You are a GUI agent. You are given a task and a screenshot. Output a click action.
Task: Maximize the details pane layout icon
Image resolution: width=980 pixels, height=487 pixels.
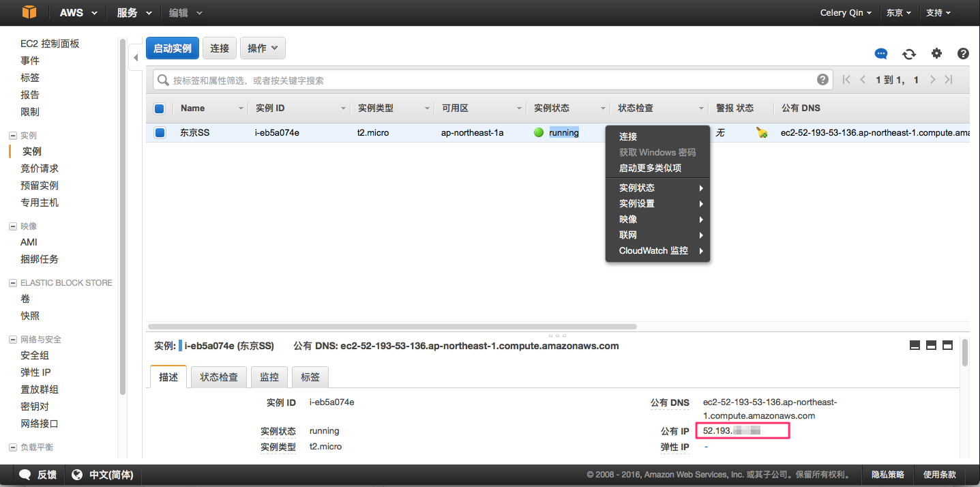pyautogui.click(x=947, y=346)
